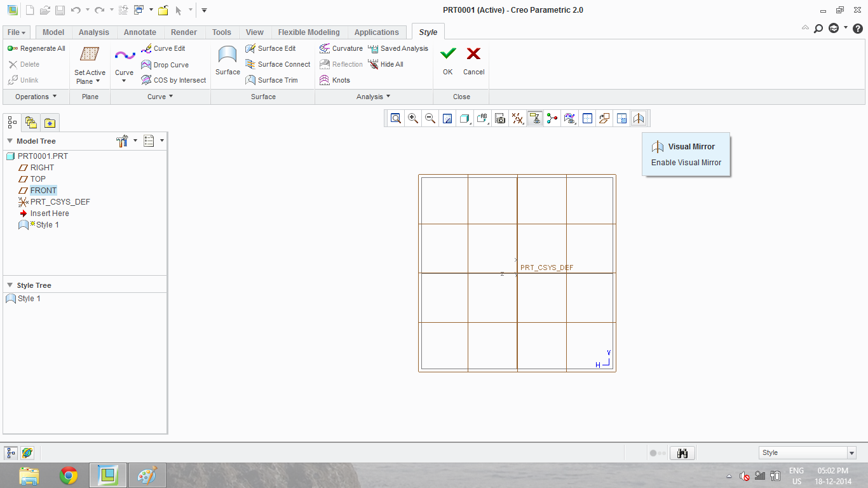Switch to the Annotate tab
This screenshot has height=488, width=868.
coord(140,32)
